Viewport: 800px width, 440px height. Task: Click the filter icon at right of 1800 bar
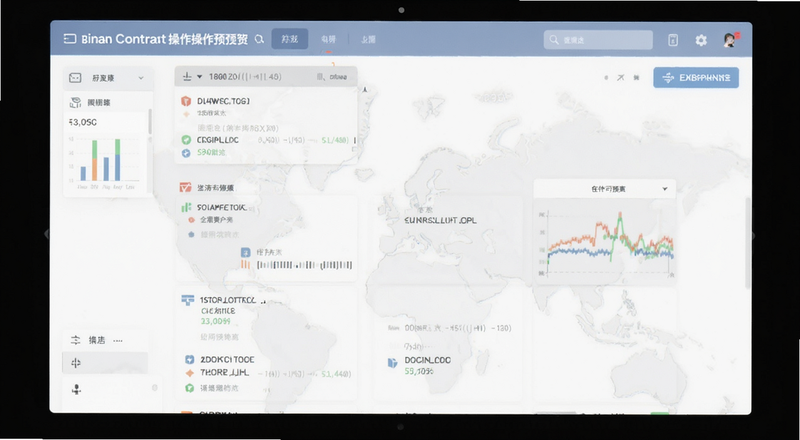(x=321, y=77)
